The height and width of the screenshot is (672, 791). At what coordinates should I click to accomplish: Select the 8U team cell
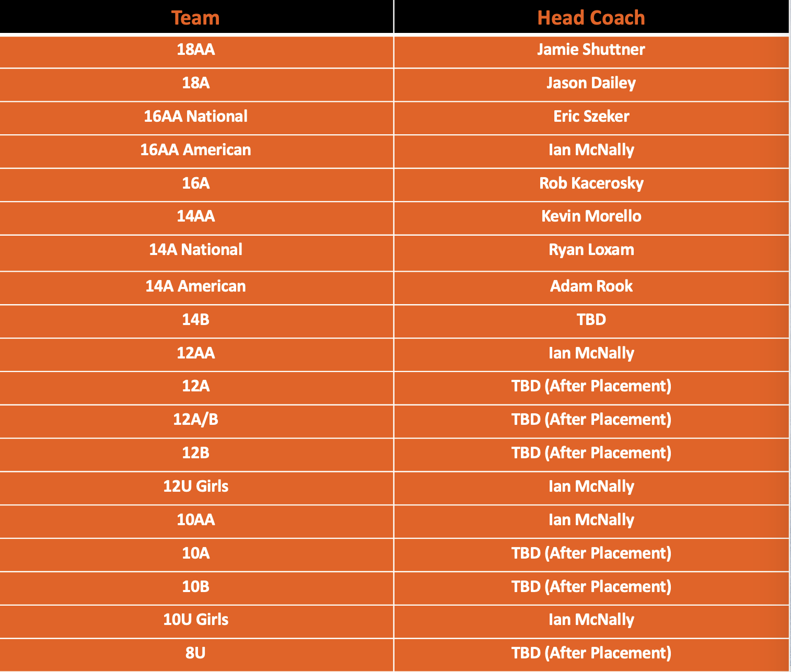[195, 653]
